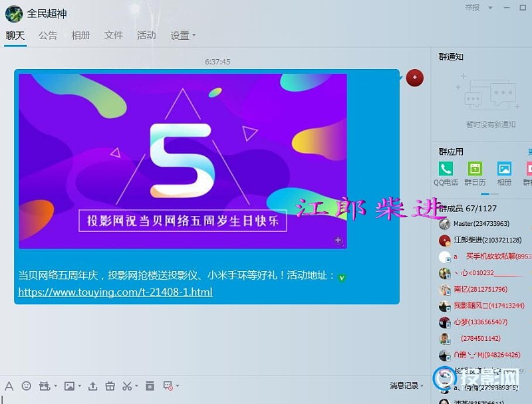This screenshot has width=532, height=404.
Task: Expand the 设置 dropdown menu
Action: pyautogui.click(x=183, y=36)
